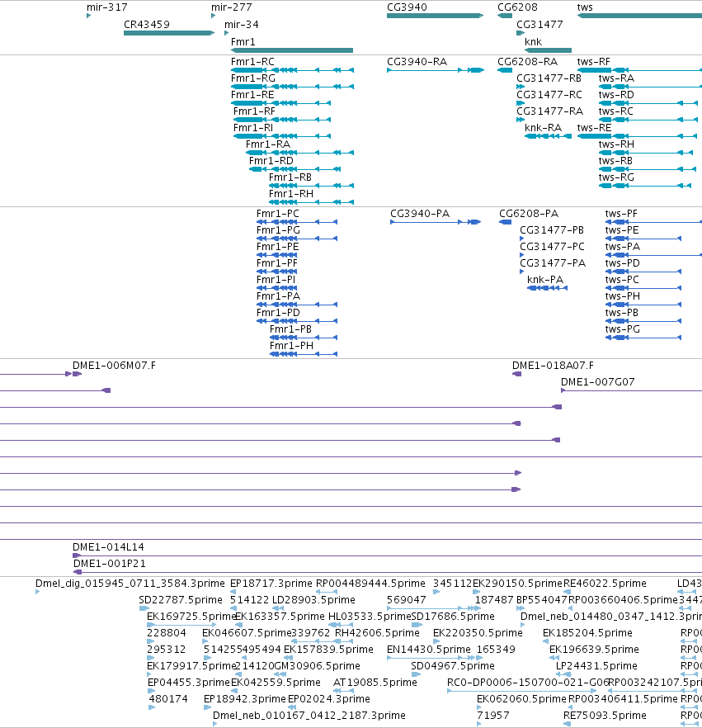The image size is (702, 728).
Task: Click AT19085.5prime EST label
Action: click(375, 682)
